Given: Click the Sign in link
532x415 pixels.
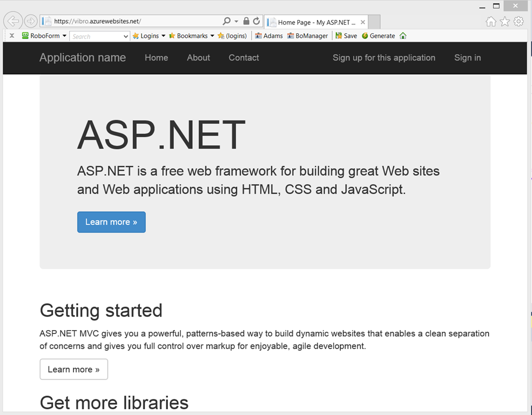Looking at the screenshot, I should 467,58.
